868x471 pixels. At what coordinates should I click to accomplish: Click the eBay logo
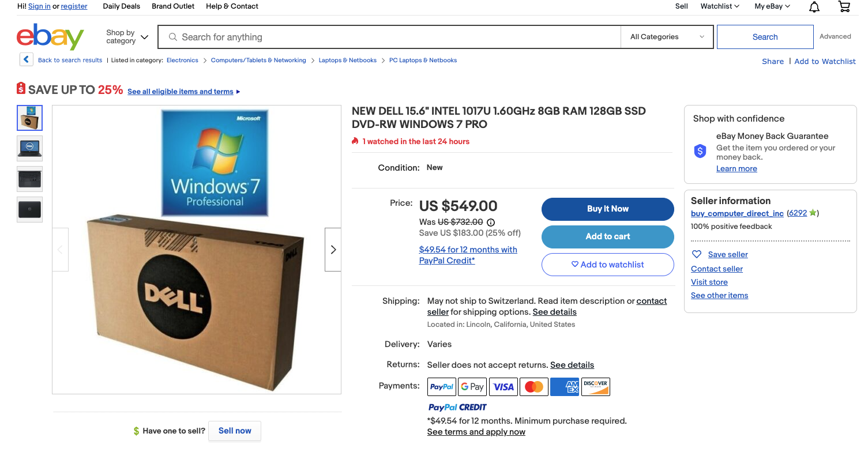pos(50,37)
